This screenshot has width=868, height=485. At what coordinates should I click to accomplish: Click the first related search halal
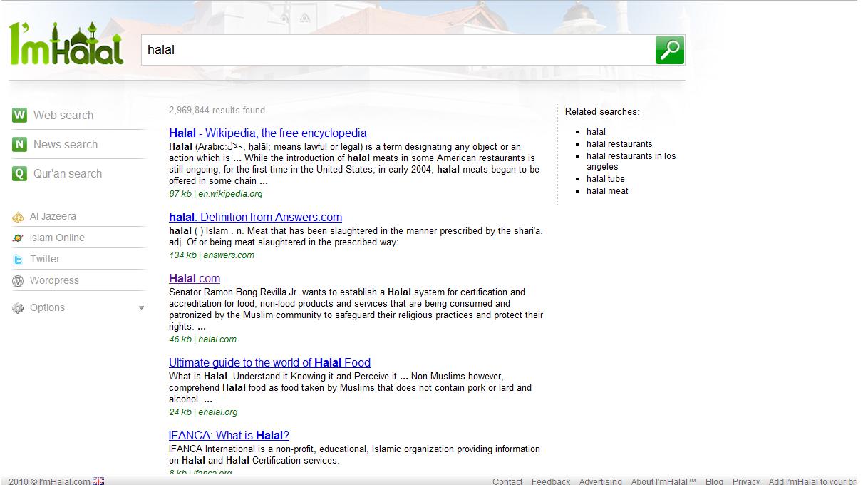(596, 131)
